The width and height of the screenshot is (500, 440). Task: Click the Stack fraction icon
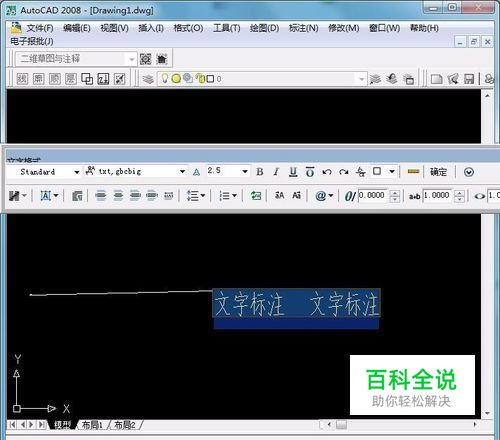click(361, 172)
